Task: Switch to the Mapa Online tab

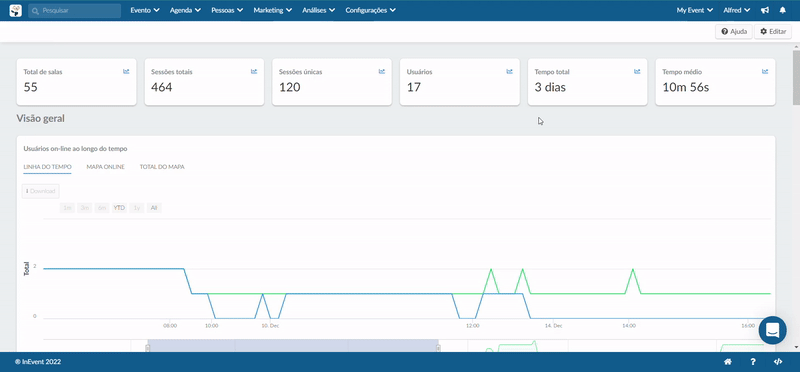Action: click(106, 167)
